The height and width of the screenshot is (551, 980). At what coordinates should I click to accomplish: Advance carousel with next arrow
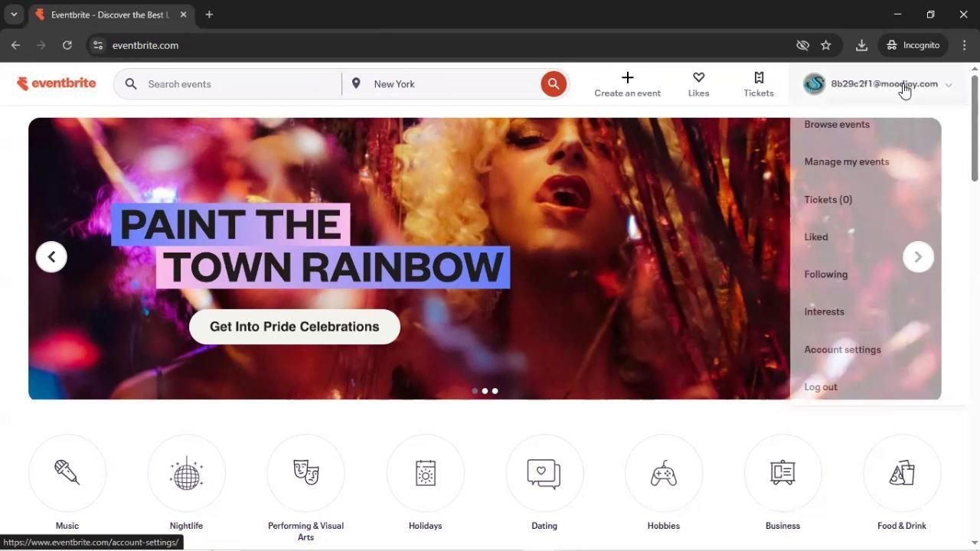tap(918, 257)
